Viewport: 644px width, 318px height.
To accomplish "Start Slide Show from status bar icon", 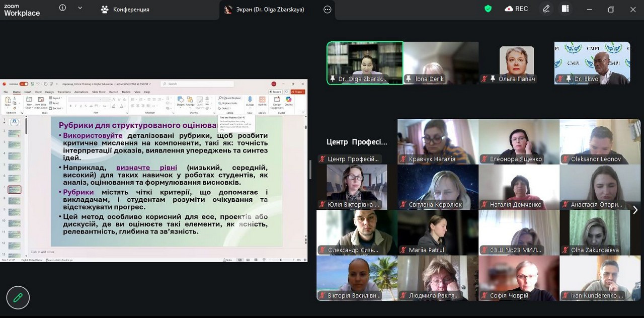I will point(264,260).
